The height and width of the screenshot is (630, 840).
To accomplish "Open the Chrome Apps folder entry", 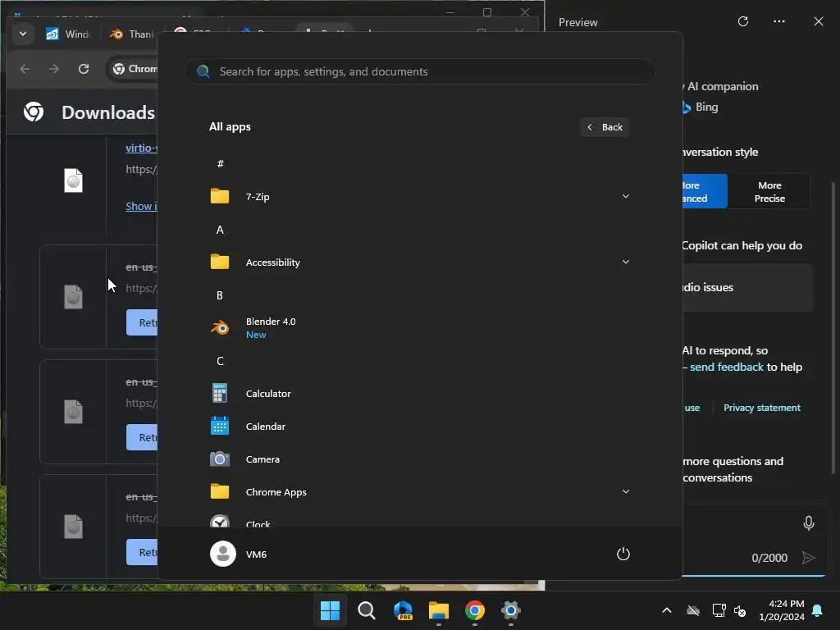I will point(419,492).
